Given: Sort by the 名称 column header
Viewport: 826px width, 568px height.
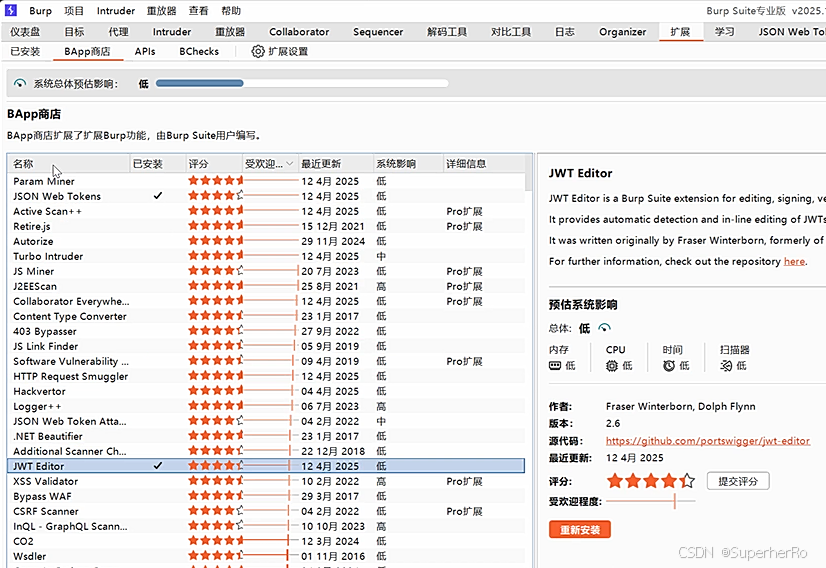Looking at the screenshot, I should point(68,164).
